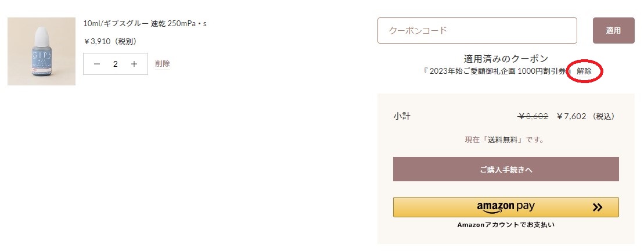644x251 pixels.
Task: Click the 適用済みのクーポン heading
Action: pos(506,59)
